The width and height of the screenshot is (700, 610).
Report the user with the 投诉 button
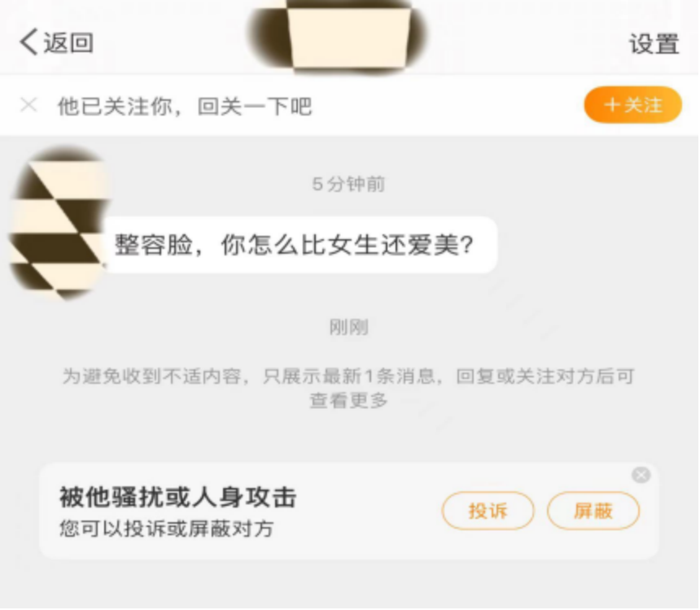coord(488,512)
